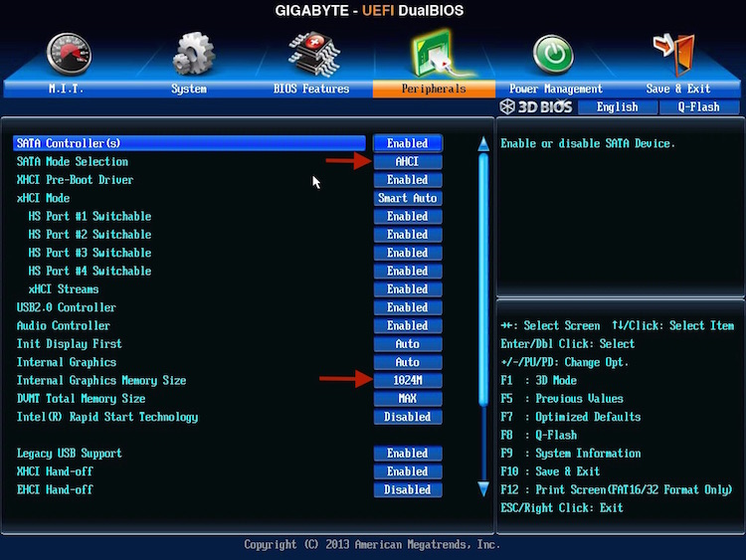The image size is (746, 560).
Task: Click the scroll down arrow
Action: pos(483,488)
